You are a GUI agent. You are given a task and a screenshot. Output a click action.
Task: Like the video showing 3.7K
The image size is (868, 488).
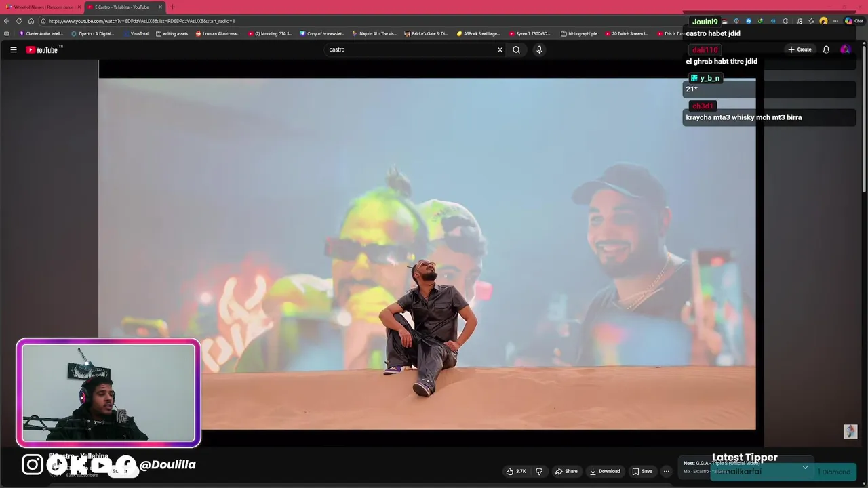tap(515, 471)
